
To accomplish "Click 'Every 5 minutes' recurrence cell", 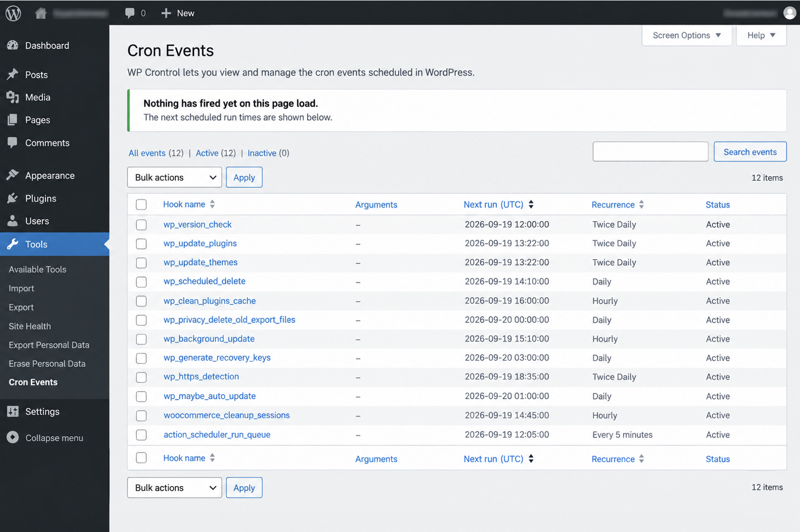I will tap(622, 435).
